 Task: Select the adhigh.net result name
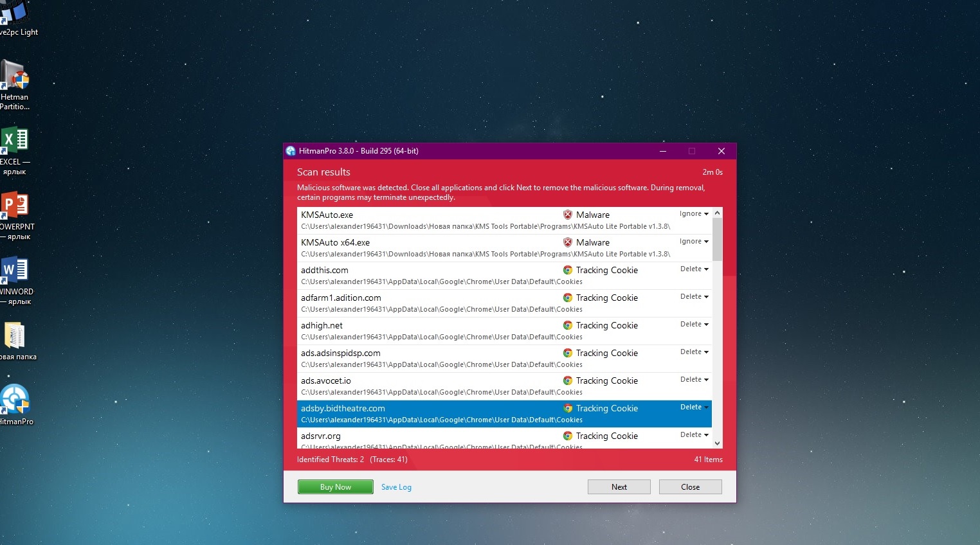[322, 326]
